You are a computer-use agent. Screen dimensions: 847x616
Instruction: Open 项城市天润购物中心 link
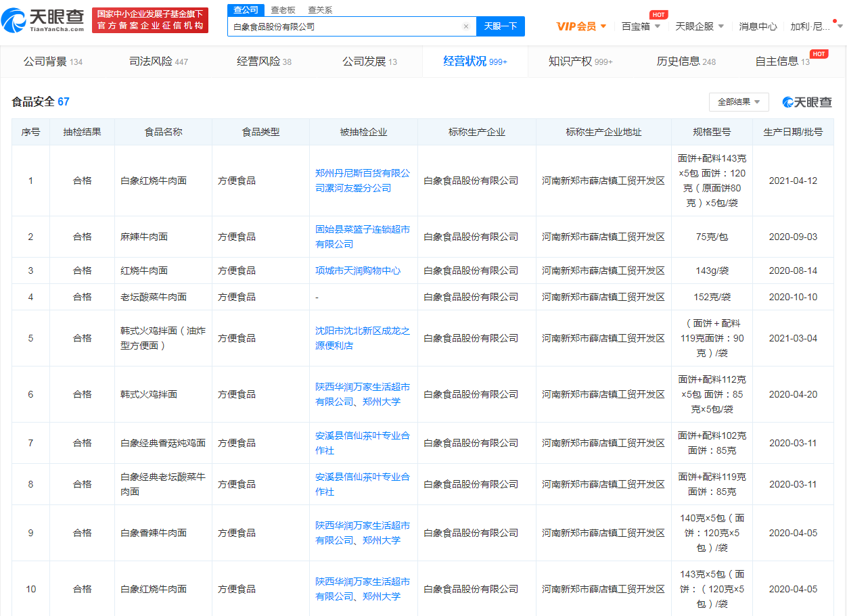click(358, 270)
